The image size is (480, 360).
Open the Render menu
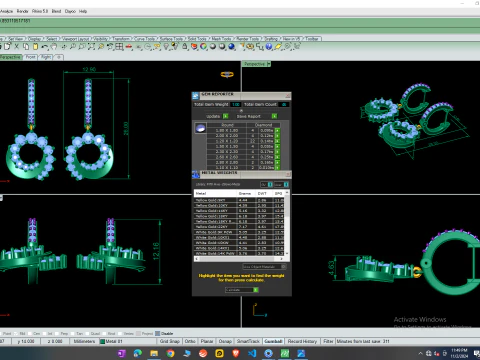click(23, 11)
